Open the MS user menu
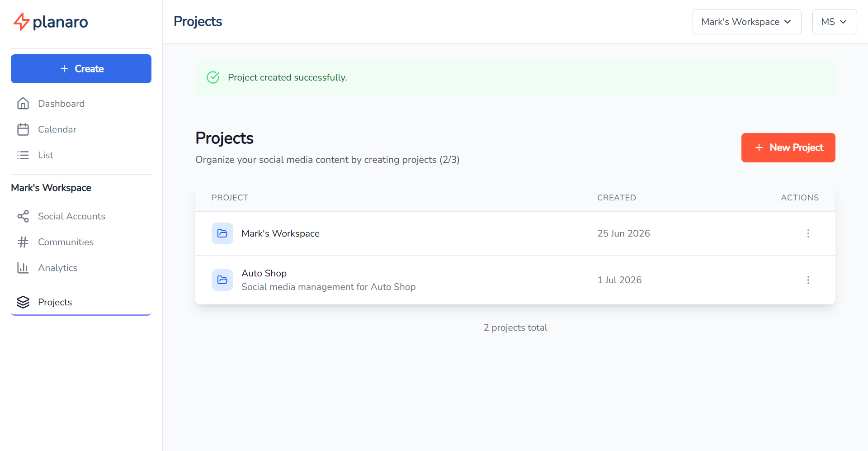Screen dimensions: 868x451 point(835,22)
